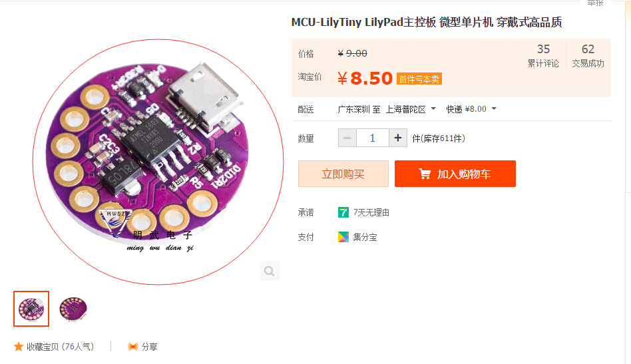631x364 pixels.
Task: Click the main LilyTiny product image
Action: click(x=158, y=162)
